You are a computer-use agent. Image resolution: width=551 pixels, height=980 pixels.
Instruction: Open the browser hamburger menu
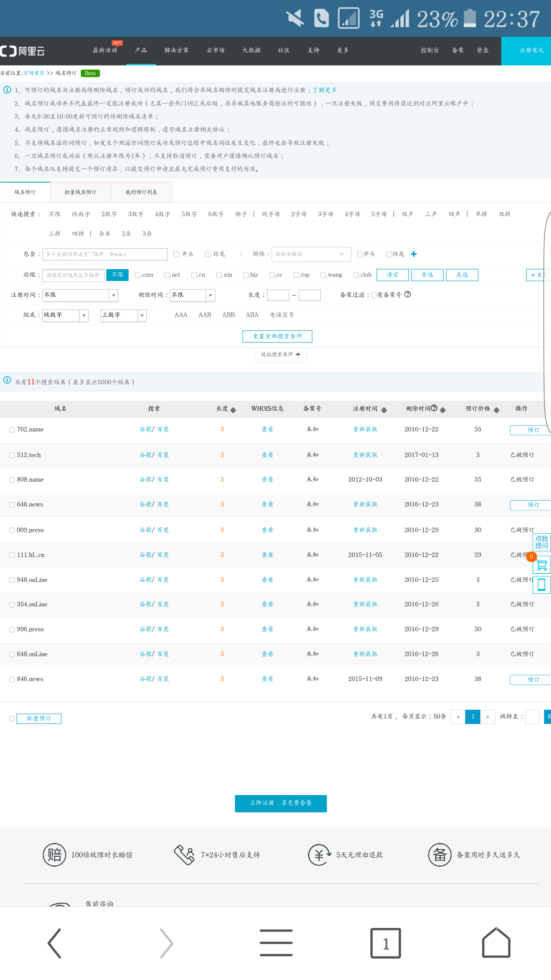click(276, 943)
